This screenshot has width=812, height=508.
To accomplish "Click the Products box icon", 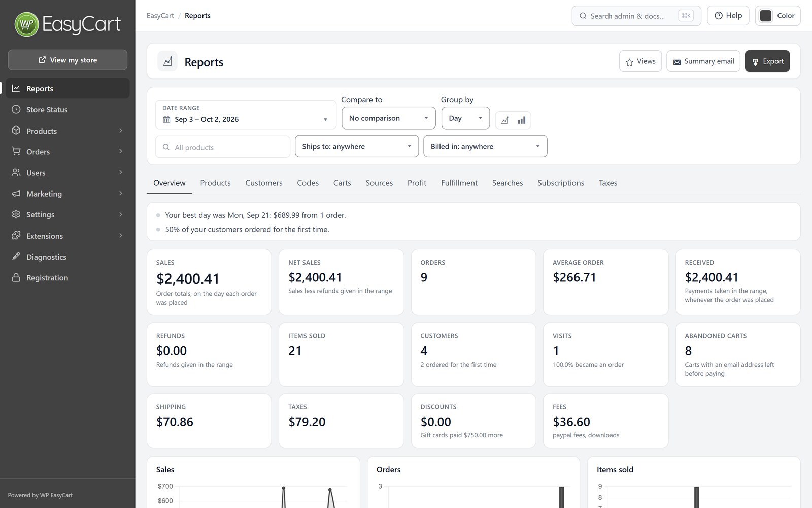I will click(x=16, y=131).
